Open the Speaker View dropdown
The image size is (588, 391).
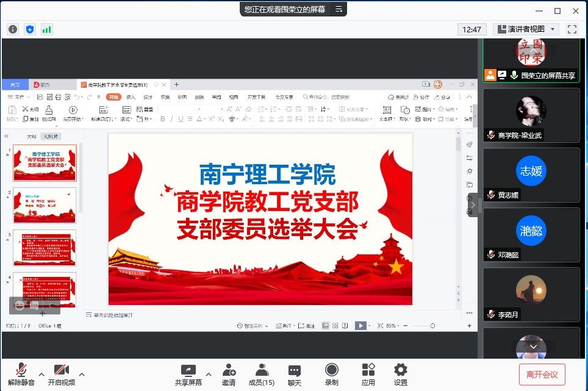pyautogui.click(x=526, y=29)
